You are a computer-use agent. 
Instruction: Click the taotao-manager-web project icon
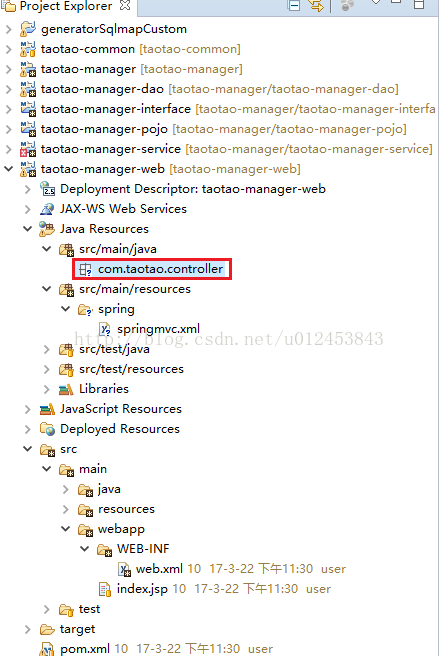28,169
